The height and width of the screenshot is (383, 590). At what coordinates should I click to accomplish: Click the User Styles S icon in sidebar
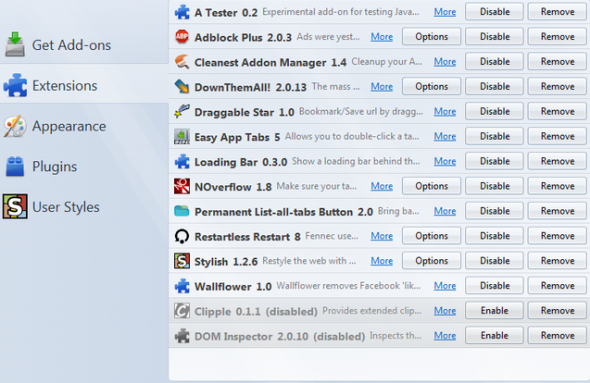click(x=15, y=207)
